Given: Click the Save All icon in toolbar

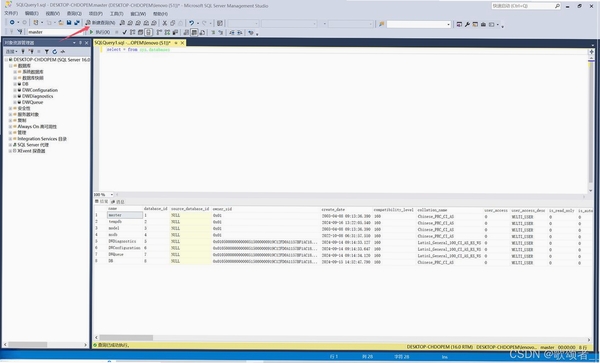Looking at the screenshot, I should [77, 23].
